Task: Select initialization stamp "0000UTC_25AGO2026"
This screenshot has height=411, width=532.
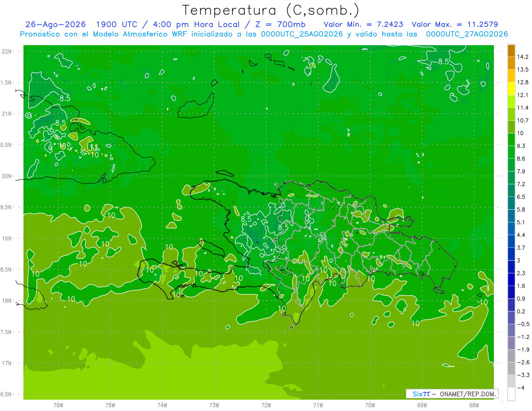Action: pos(302,34)
